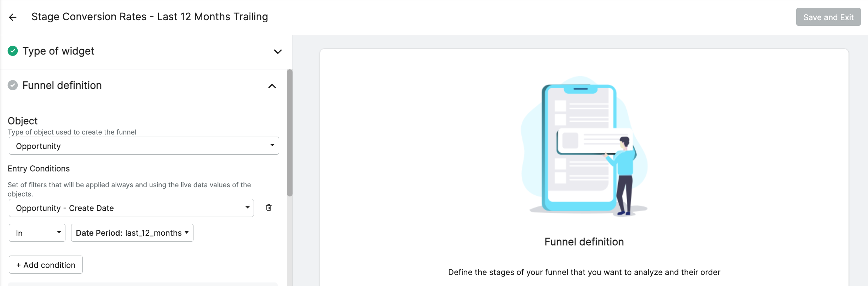Click the Save and Exit button
Image resolution: width=868 pixels, height=286 pixels.
[x=828, y=17]
